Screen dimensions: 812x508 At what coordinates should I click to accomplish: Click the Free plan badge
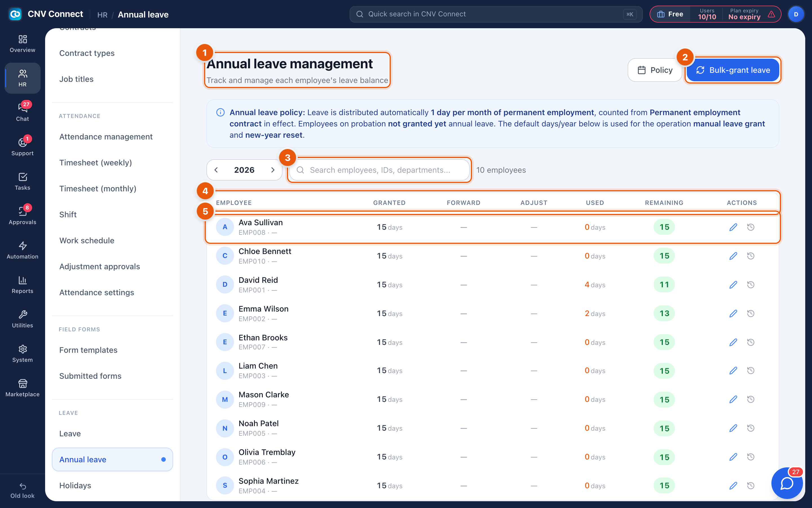[670, 14]
